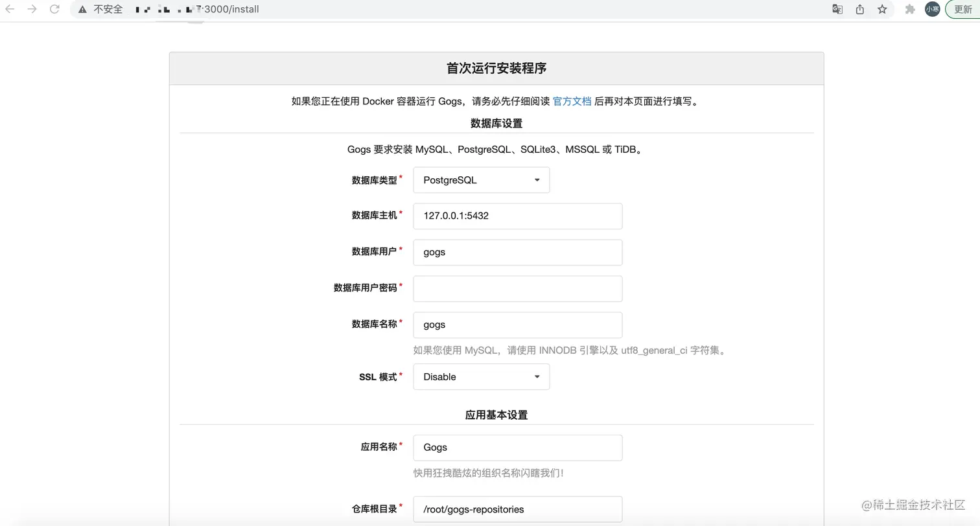This screenshot has height=526, width=980.
Task: Focus the empty 数据库用户密码 field
Action: (x=518, y=289)
